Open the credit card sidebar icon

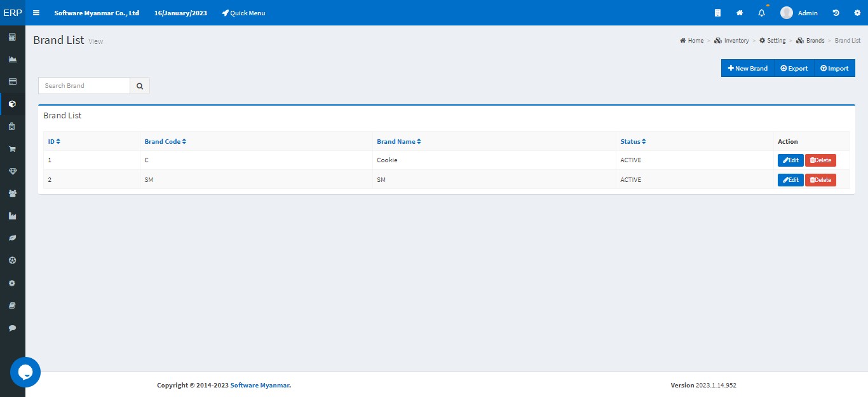pos(12,81)
